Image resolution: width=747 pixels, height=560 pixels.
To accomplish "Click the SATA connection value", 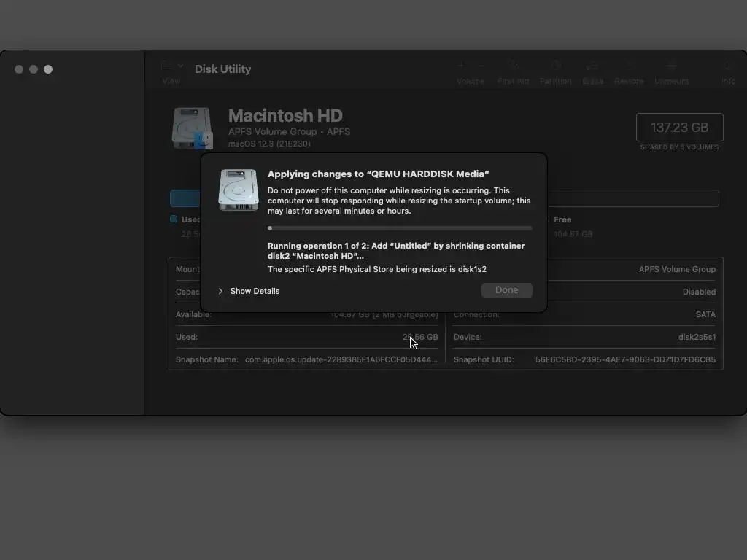I will click(x=705, y=314).
